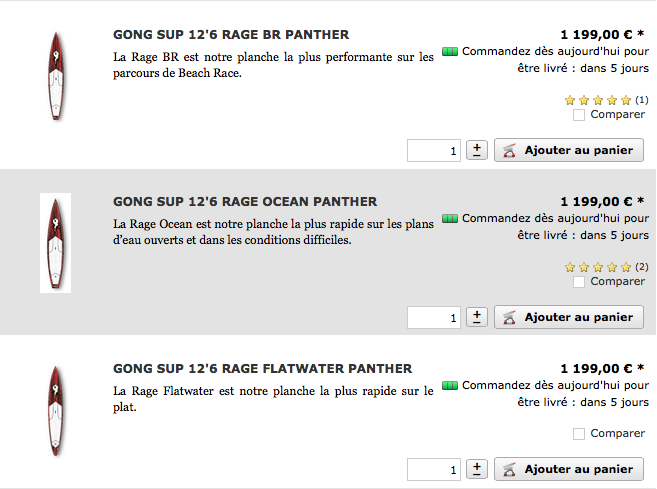Click quantity field for Rage Flatwater Panther

434,469
